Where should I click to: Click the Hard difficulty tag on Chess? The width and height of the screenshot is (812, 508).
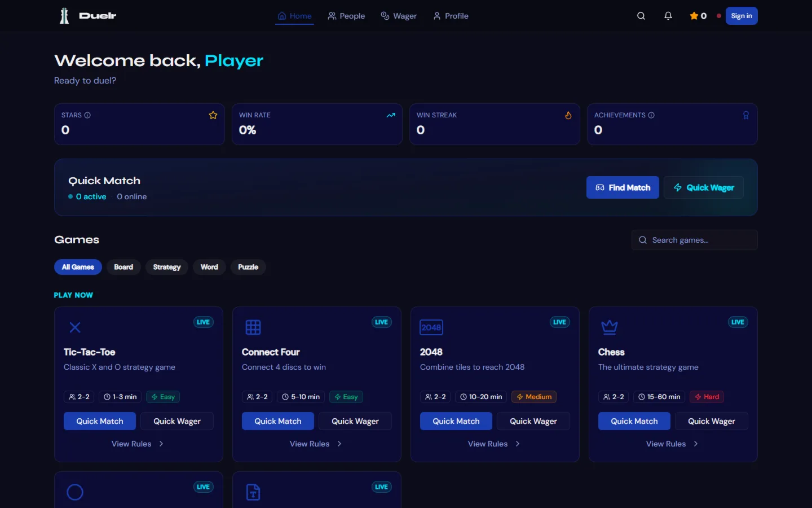[x=707, y=397]
